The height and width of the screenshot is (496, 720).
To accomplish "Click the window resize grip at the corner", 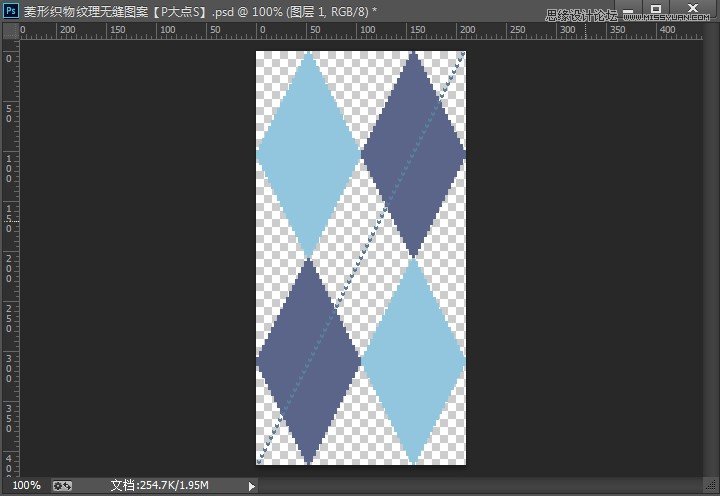I will (x=712, y=485).
